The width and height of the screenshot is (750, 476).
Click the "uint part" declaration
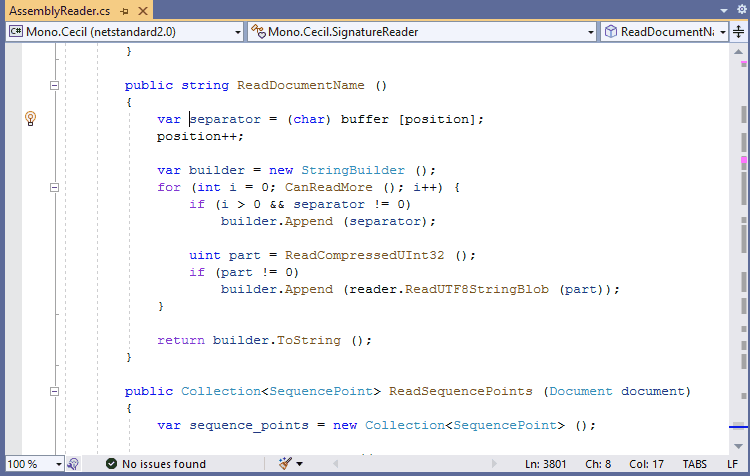(225, 255)
